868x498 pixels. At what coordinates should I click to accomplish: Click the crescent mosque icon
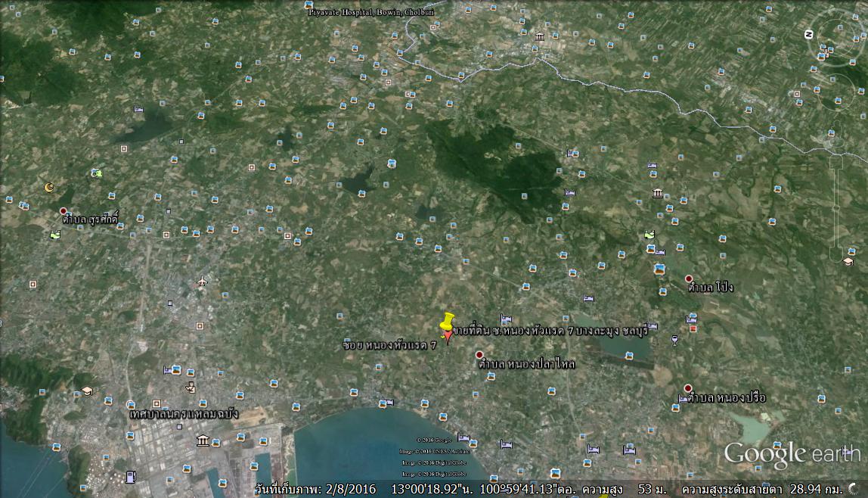pyautogui.click(x=50, y=187)
